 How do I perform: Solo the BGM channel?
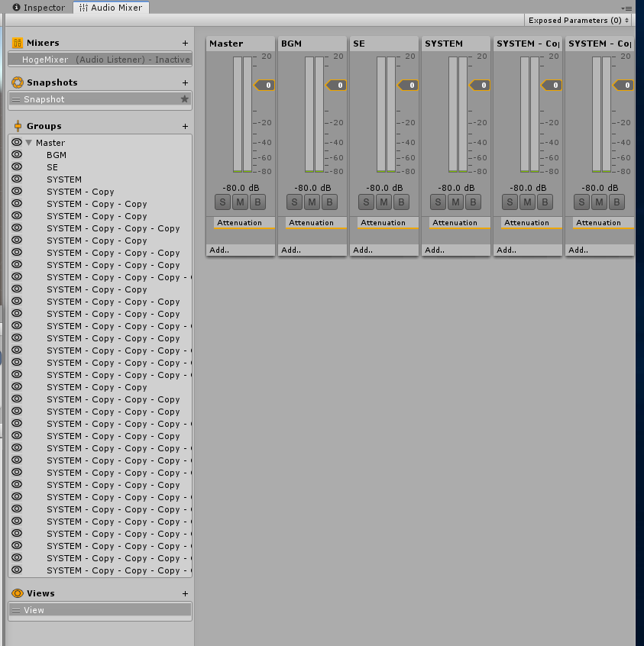[x=294, y=202]
